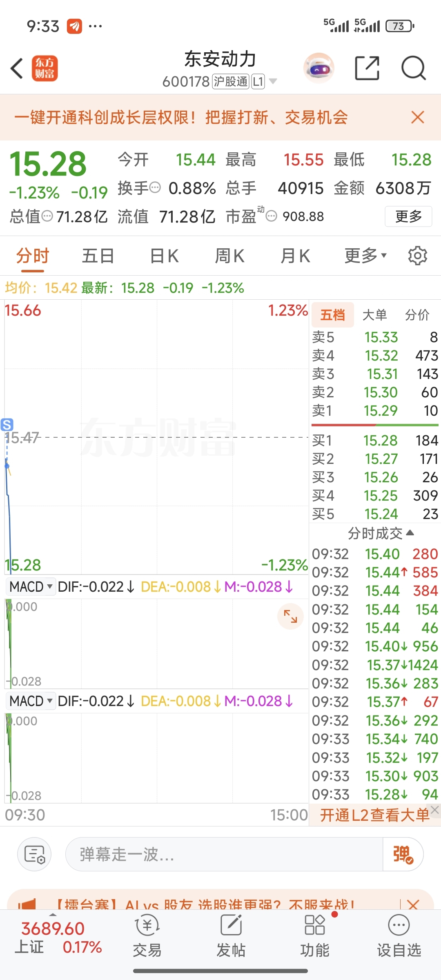
Task: Tap the 弹幕走一波 input field
Action: pyautogui.click(x=224, y=854)
